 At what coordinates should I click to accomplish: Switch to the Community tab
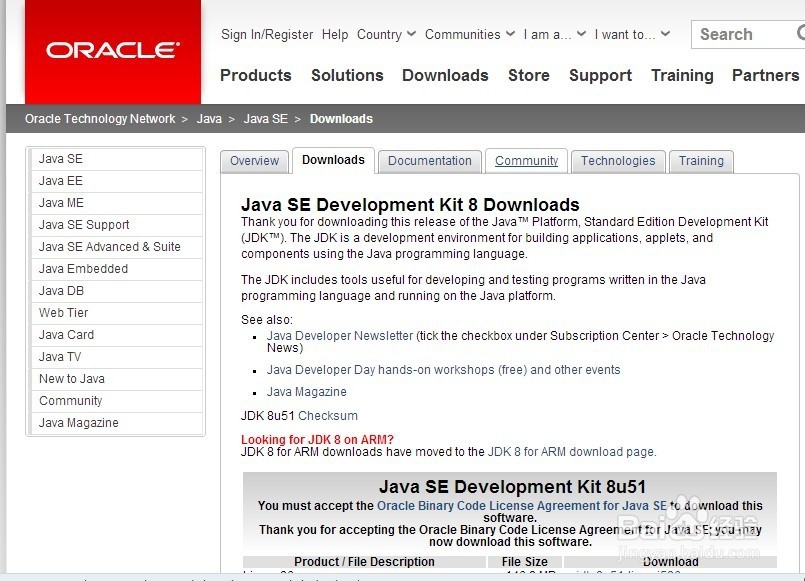tap(526, 161)
